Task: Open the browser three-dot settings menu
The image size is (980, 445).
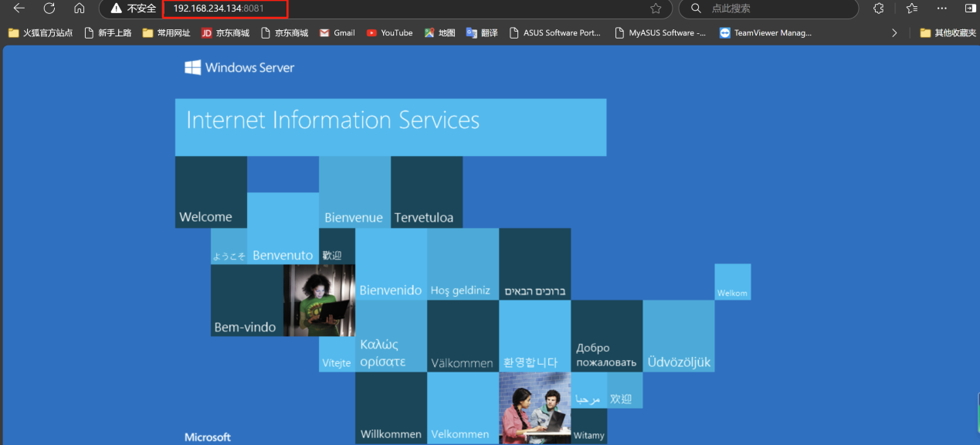Action: (941, 8)
